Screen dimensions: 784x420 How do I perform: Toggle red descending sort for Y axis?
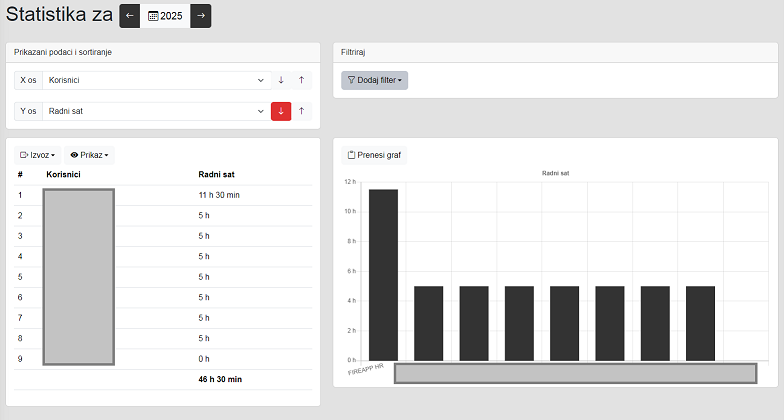point(281,111)
